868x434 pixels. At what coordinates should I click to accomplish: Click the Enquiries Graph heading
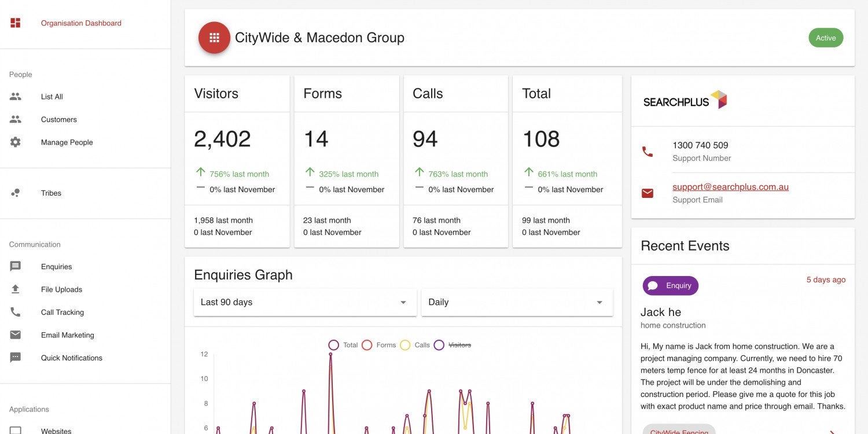(x=243, y=275)
